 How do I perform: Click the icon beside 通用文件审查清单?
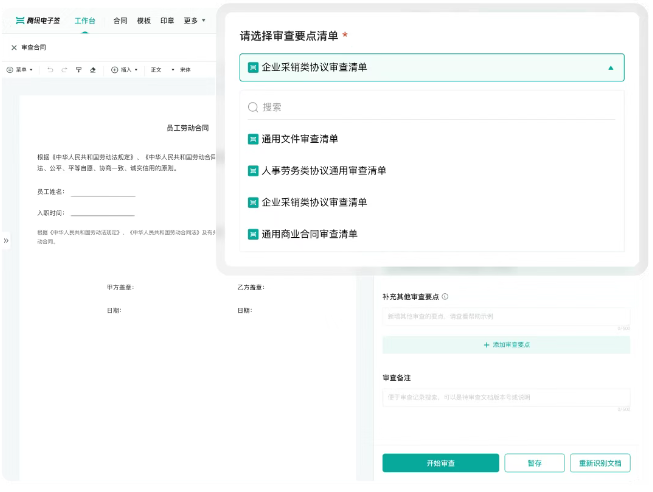[253, 139]
